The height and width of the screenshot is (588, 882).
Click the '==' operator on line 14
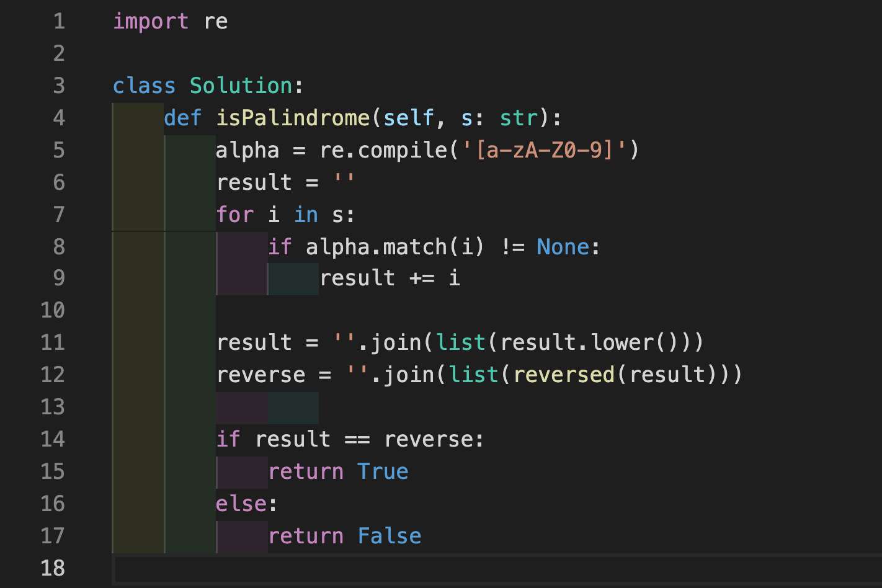point(357,439)
